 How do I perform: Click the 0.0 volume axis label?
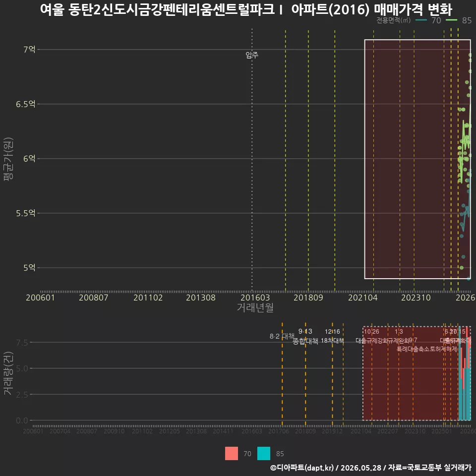click(22, 421)
